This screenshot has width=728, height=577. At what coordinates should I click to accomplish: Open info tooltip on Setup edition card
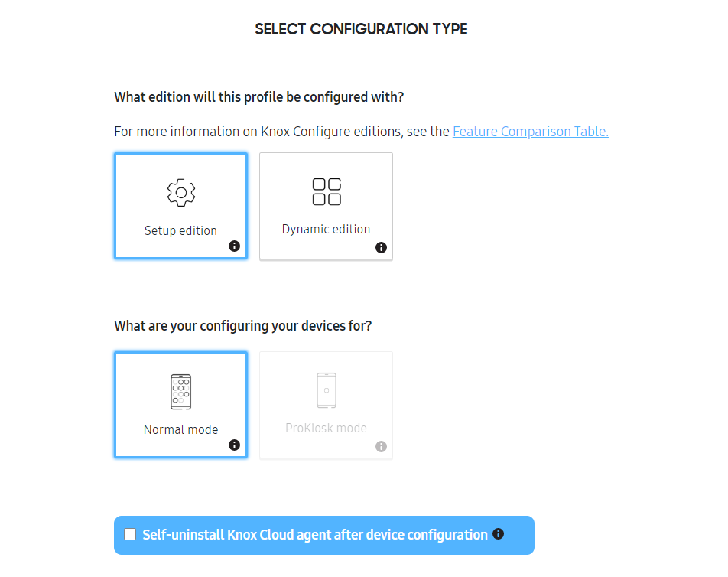[x=235, y=246]
